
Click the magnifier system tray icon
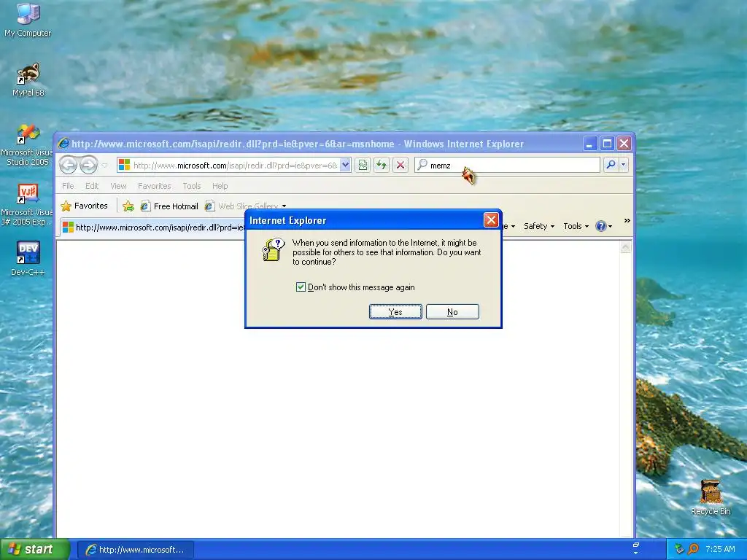click(x=693, y=549)
